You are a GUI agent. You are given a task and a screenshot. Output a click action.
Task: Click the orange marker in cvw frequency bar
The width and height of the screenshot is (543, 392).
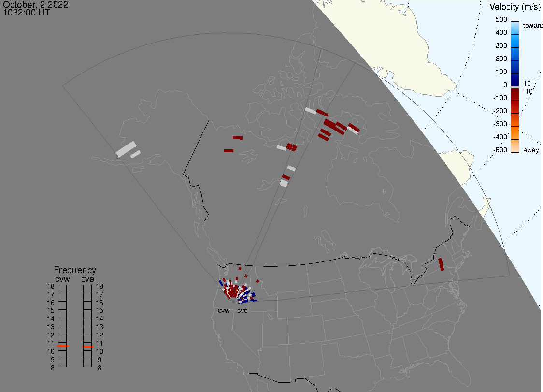62,346
